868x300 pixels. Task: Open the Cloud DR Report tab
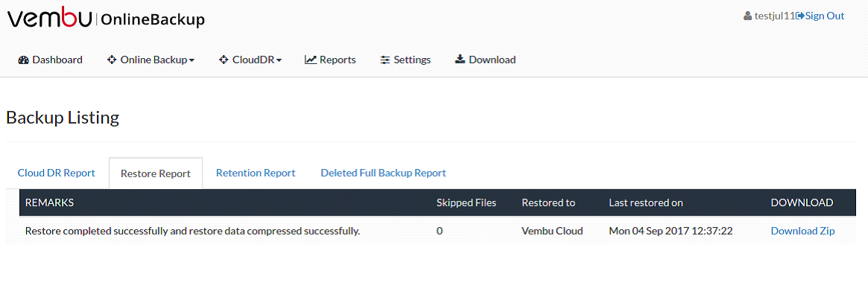[x=57, y=173]
